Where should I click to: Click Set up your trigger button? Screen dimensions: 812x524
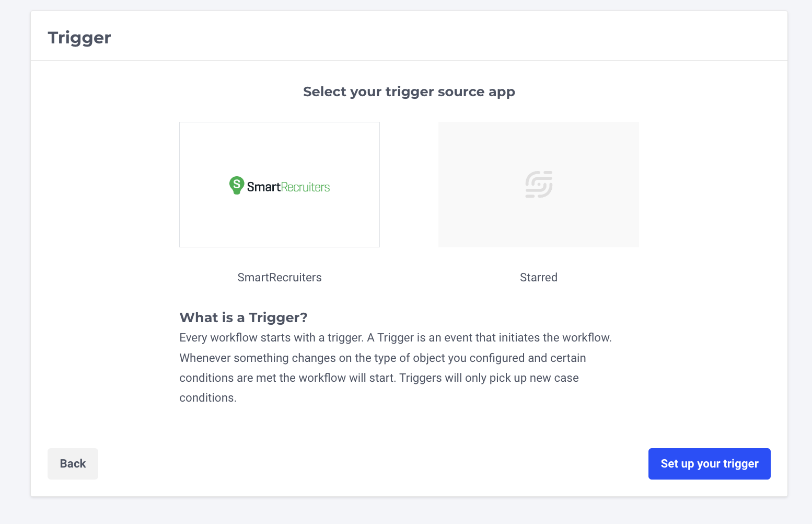click(710, 464)
